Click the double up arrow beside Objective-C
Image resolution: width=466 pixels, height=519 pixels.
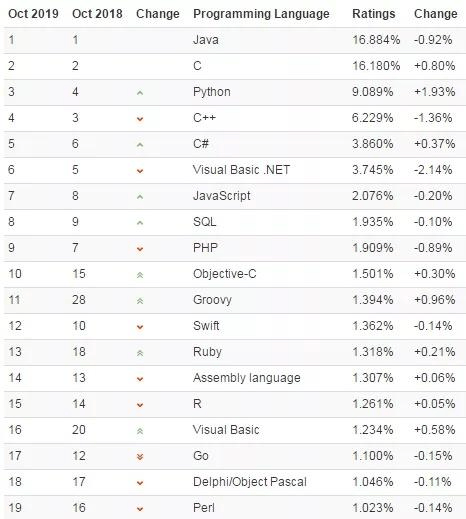(x=140, y=275)
